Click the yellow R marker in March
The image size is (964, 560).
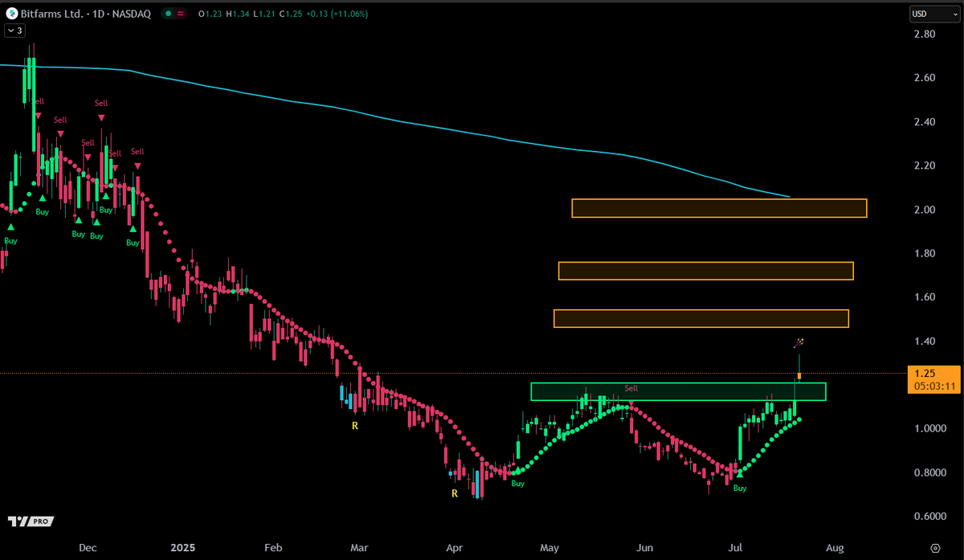354,425
